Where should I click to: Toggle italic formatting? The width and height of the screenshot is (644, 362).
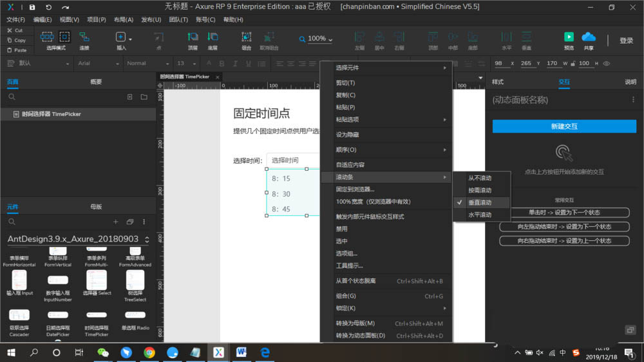pyautogui.click(x=235, y=63)
